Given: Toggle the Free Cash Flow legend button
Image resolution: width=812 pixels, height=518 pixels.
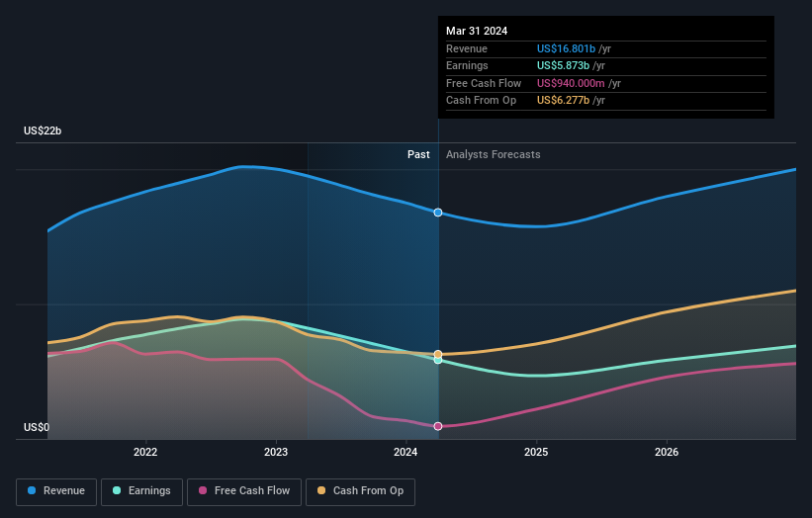Looking at the screenshot, I should click(244, 491).
